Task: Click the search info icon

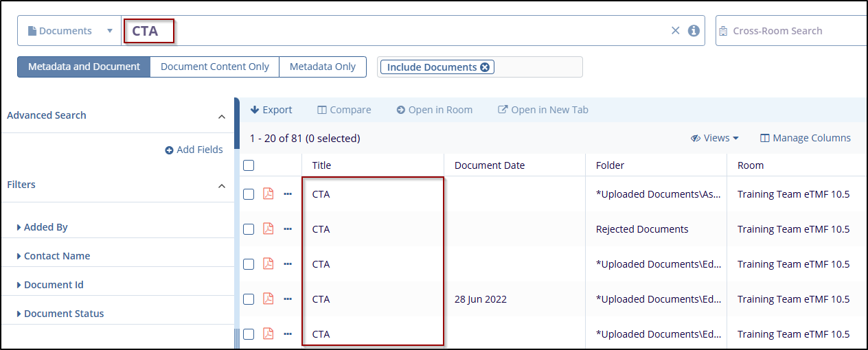Action: (694, 31)
